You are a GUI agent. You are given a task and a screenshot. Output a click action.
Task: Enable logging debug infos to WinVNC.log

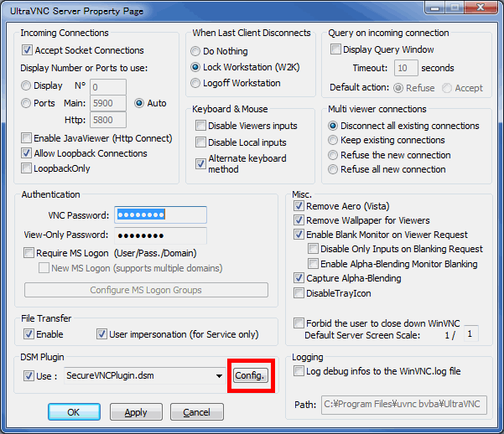(x=299, y=371)
